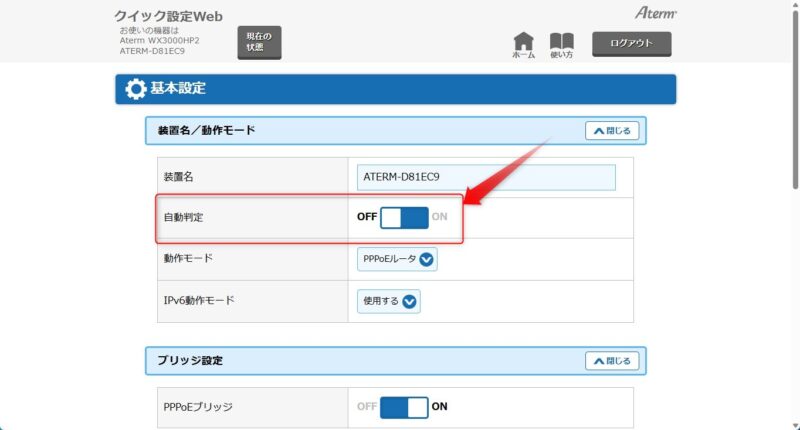
Task: Collapse ブリッジ設定 section with 閉じる
Action: (610, 361)
